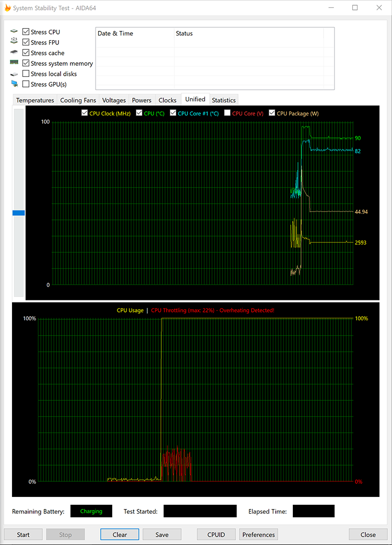
Task: Click the 123 FPU icon beside Stress FPU
Action: pyautogui.click(x=14, y=41)
